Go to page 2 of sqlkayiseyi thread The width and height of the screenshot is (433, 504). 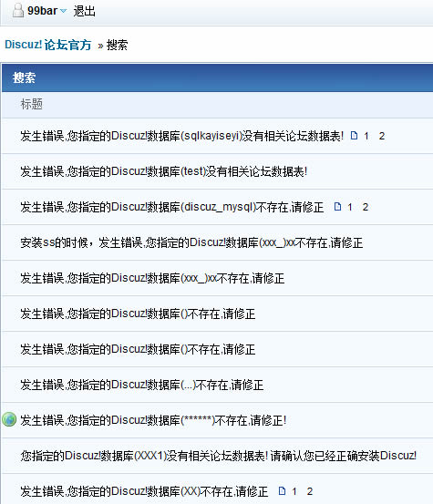click(382, 136)
